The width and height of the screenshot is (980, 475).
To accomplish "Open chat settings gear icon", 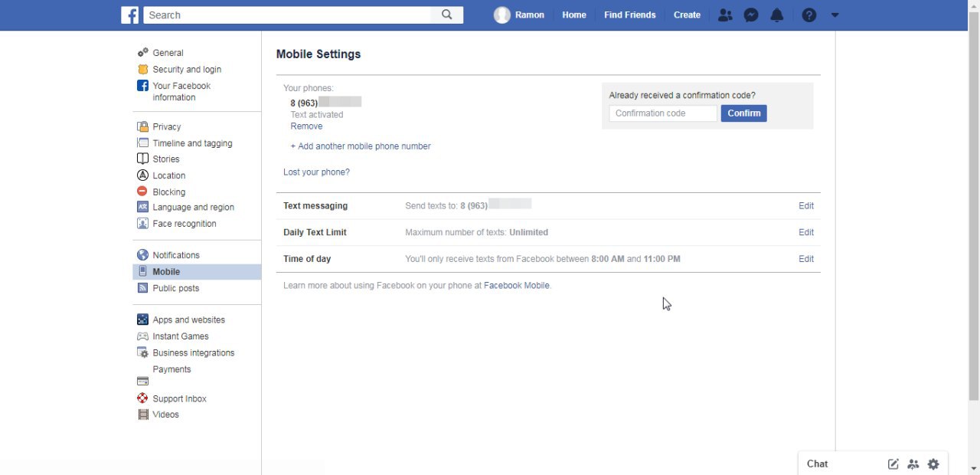I will [x=933, y=464].
